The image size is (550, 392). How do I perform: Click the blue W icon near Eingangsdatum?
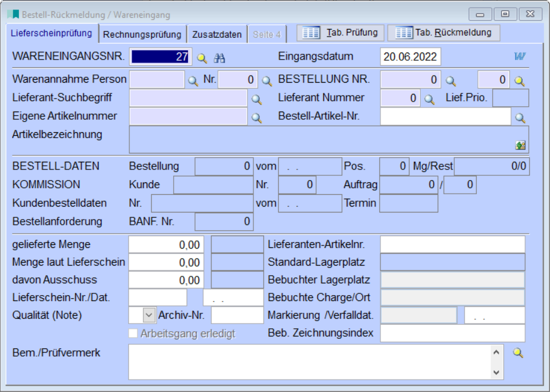[520, 57]
